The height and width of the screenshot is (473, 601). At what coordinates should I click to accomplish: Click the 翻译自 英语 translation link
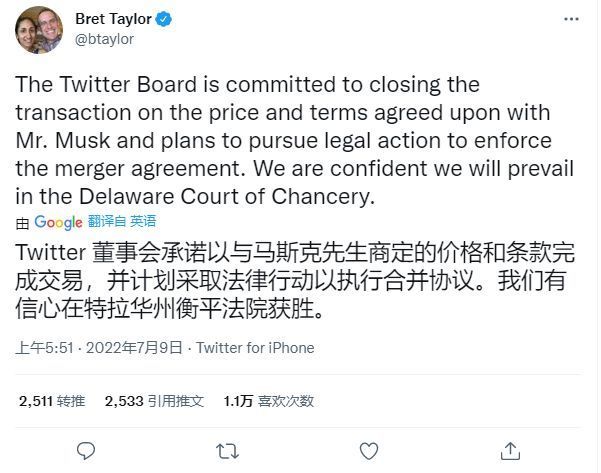click(x=121, y=222)
